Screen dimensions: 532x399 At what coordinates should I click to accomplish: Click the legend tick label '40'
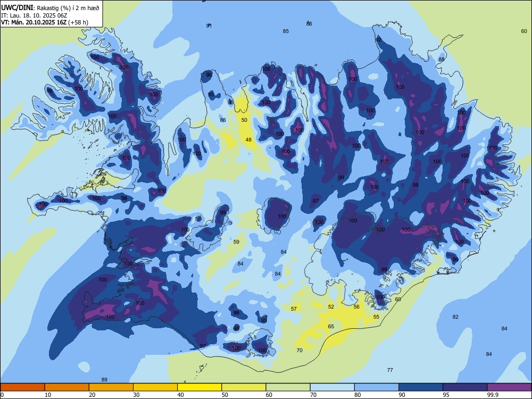click(x=180, y=395)
